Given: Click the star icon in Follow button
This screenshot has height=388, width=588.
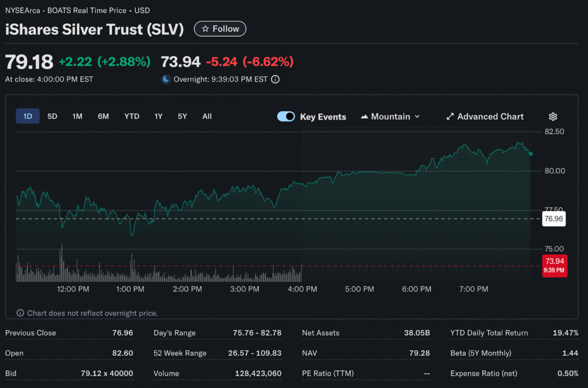Looking at the screenshot, I should 205,29.
